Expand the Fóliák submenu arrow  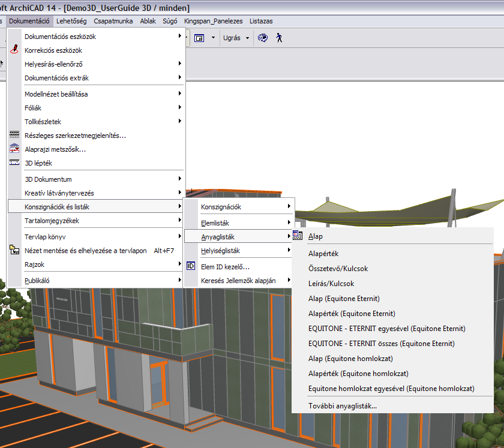click(x=180, y=107)
